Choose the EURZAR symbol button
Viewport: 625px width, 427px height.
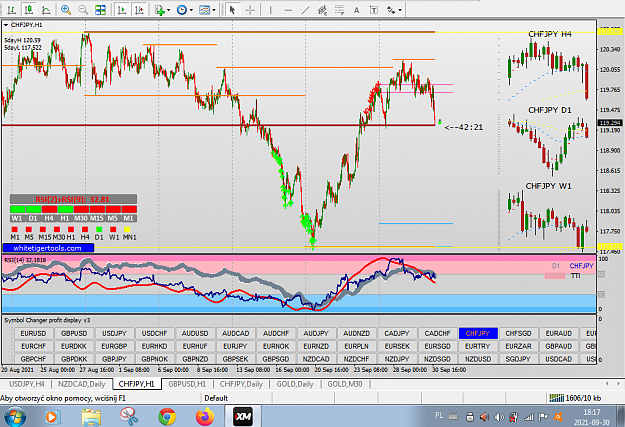(518, 346)
